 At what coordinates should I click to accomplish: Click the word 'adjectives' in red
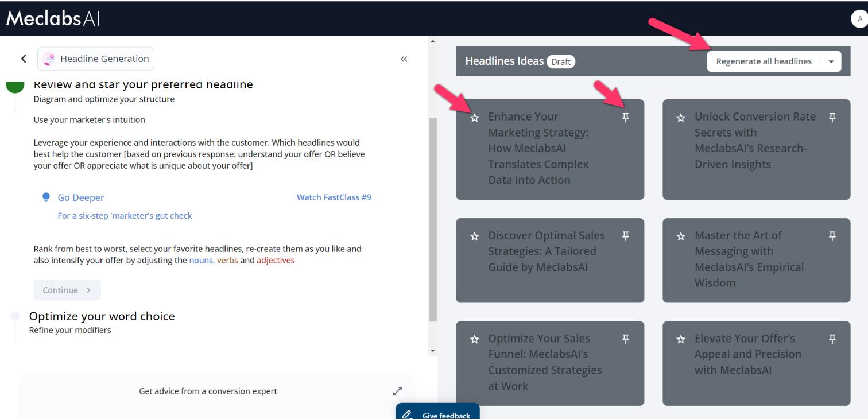click(x=276, y=261)
